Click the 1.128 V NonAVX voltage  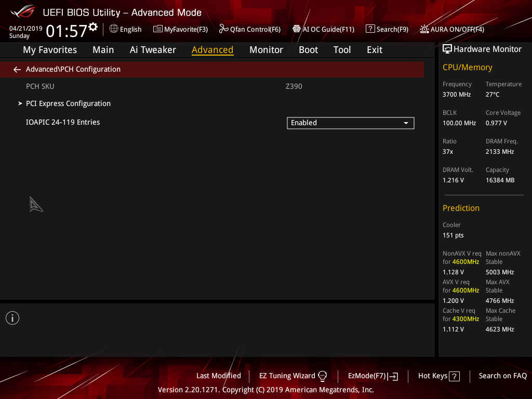[x=453, y=272]
